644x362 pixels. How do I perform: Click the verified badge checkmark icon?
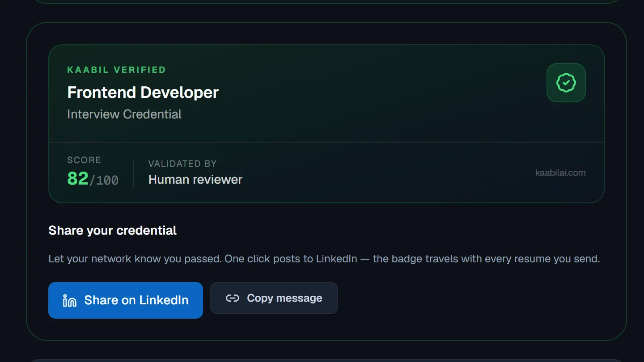pos(566,83)
